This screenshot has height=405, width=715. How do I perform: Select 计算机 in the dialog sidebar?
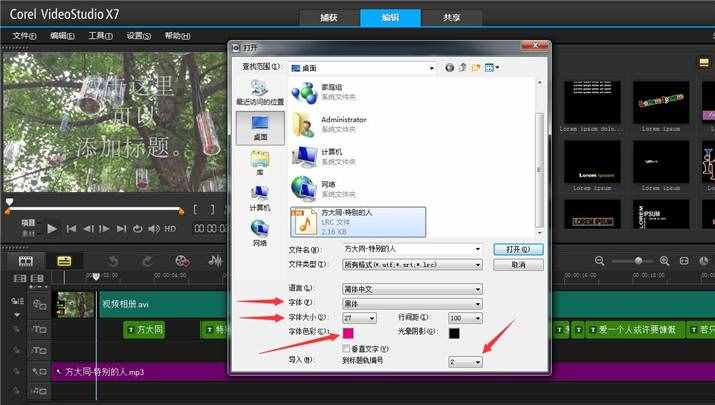(260, 198)
